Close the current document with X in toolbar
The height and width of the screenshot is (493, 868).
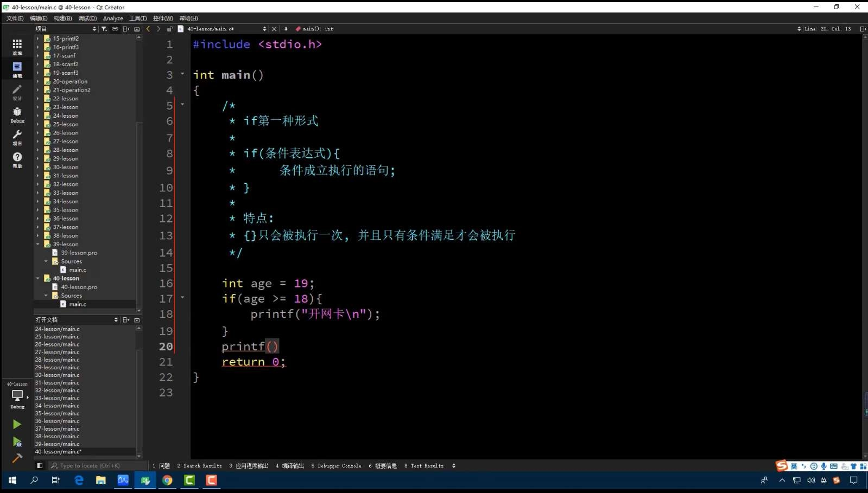point(274,29)
